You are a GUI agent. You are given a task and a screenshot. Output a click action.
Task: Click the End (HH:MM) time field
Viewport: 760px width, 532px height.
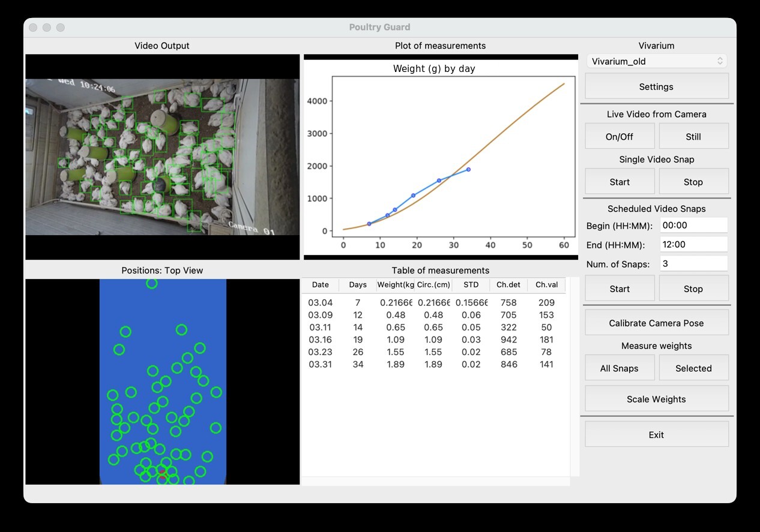(x=693, y=244)
